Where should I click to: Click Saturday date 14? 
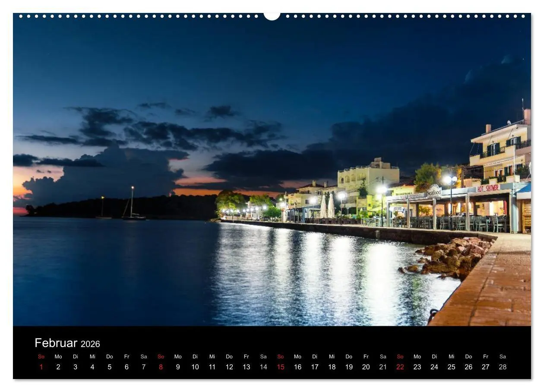click(x=263, y=367)
